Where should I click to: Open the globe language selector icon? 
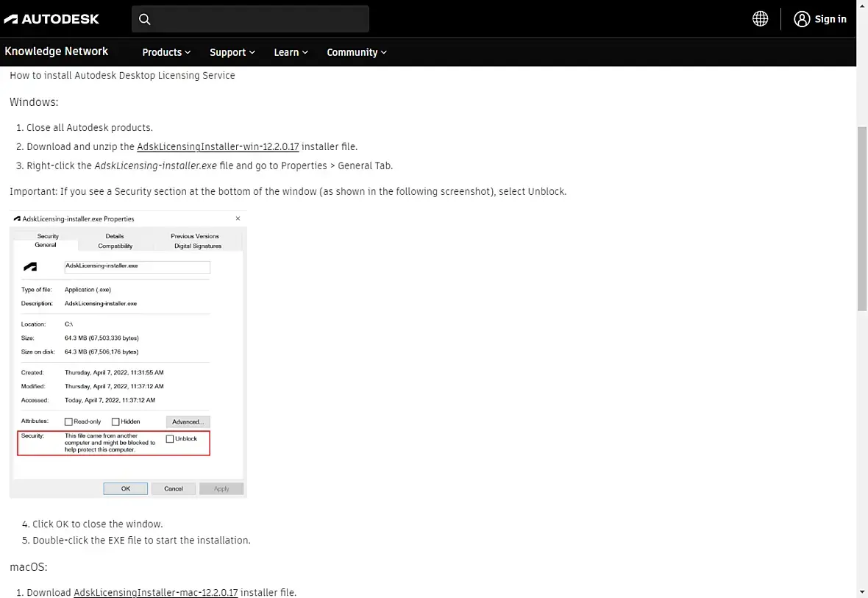(x=760, y=19)
